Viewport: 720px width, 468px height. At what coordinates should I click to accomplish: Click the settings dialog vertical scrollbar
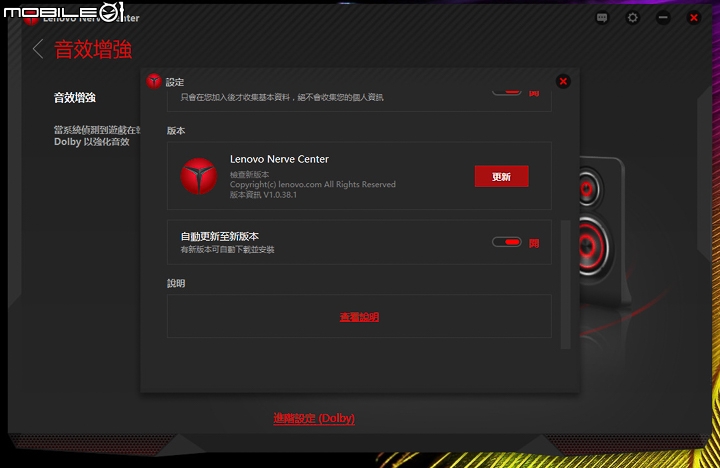pyautogui.click(x=566, y=284)
